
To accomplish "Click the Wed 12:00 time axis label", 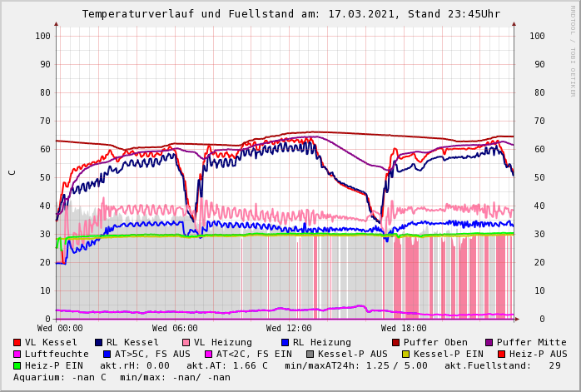I will point(289,328).
